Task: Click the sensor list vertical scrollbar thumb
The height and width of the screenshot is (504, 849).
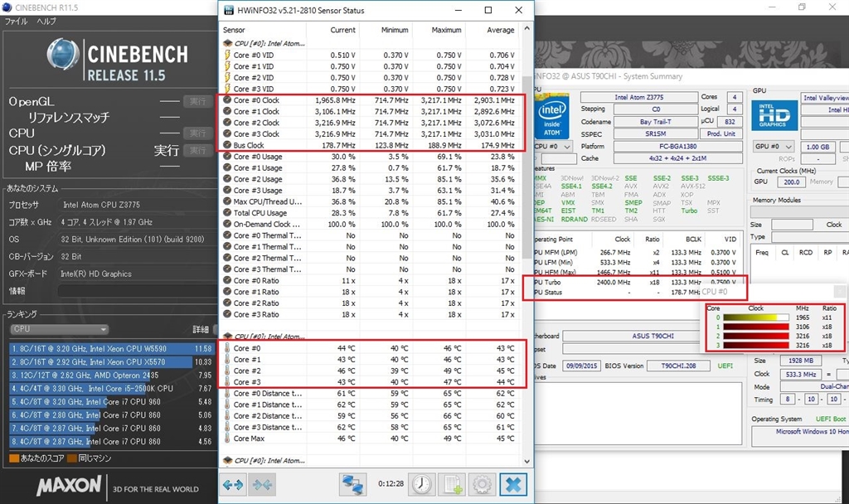Action: (526, 167)
